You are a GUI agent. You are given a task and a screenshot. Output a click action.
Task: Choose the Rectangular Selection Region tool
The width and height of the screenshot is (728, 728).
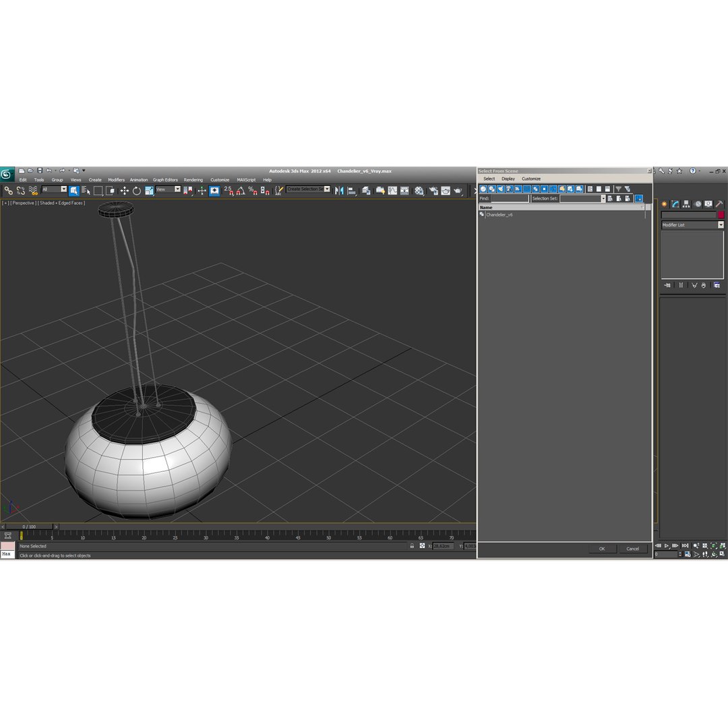coord(98,190)
